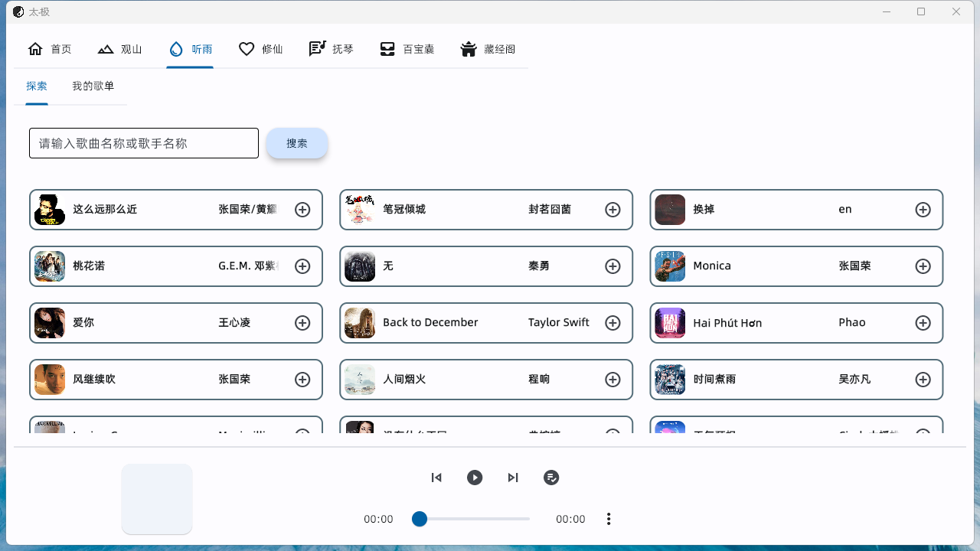Maximize the 太极 window
Viewport: 980px width, 551px height.
tap(921, 11)
